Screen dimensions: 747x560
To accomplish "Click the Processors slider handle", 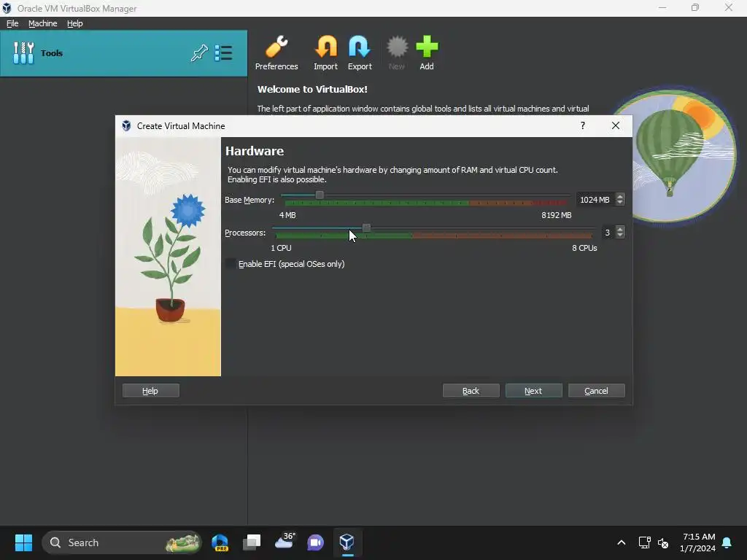I will tap(366, 228).
